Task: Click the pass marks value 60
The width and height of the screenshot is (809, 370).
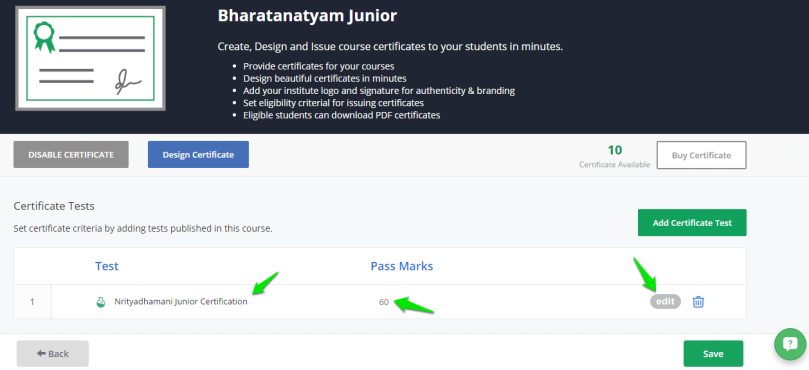Action: click(x=383, y=302)
